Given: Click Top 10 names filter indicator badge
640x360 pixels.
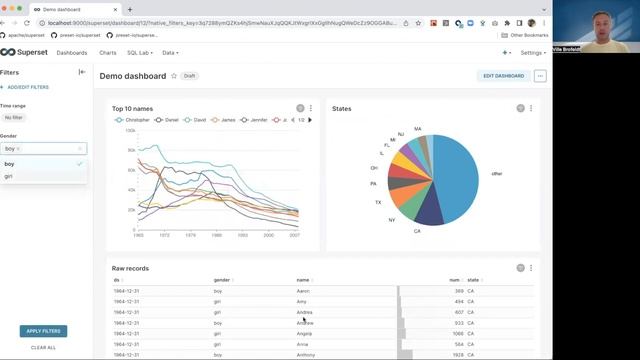Looking at the screenshot, I should (x=300, y=108).
